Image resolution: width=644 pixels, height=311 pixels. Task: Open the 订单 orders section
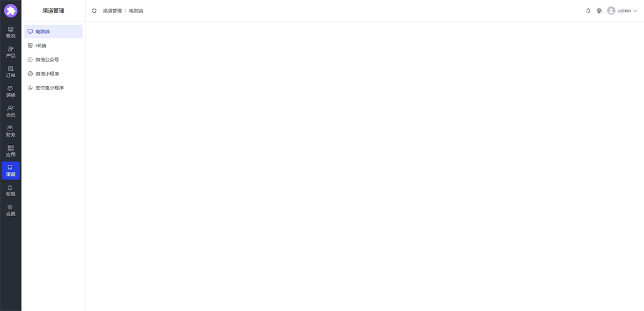click(x=11, y=72)
